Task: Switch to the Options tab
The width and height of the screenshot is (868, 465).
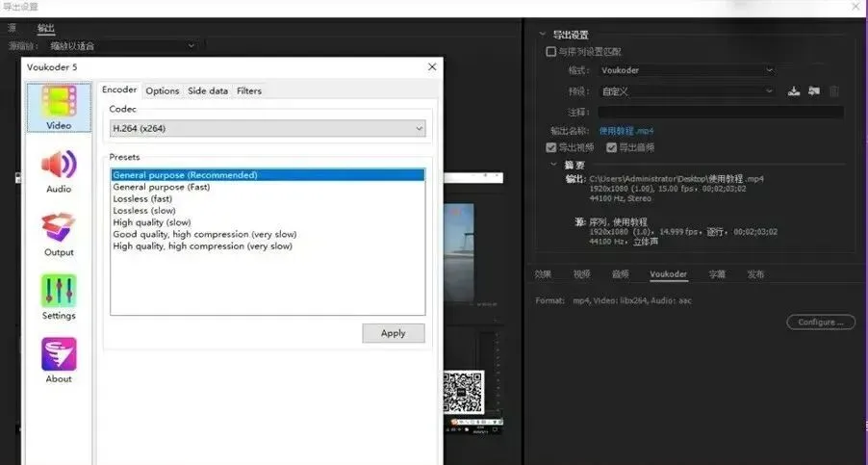Action: tap(163, 90)
